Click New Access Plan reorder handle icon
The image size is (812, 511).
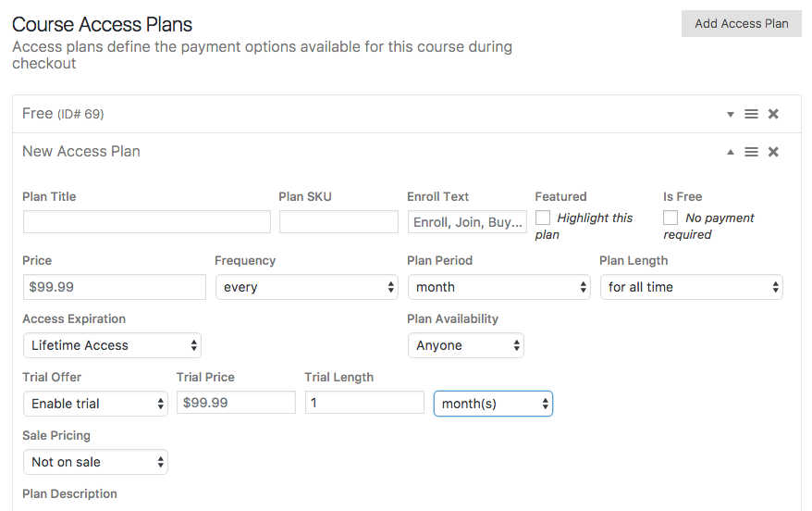tap(751, 152)
